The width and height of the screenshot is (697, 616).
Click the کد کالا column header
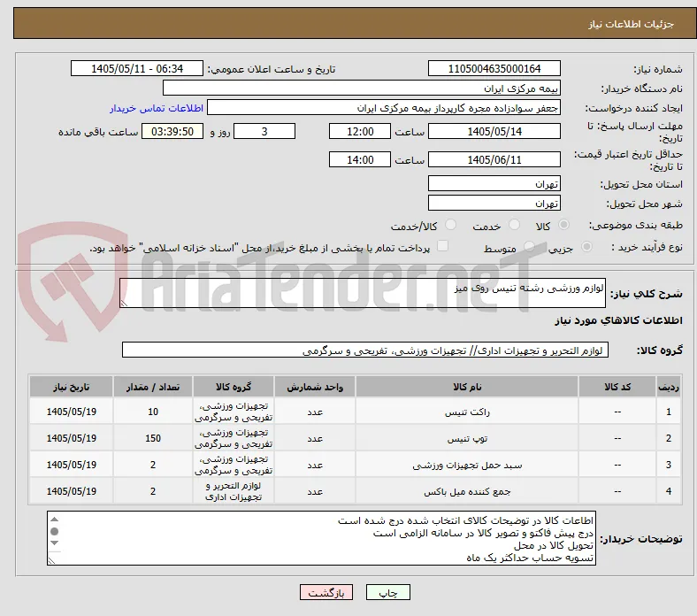pos(617,387)
